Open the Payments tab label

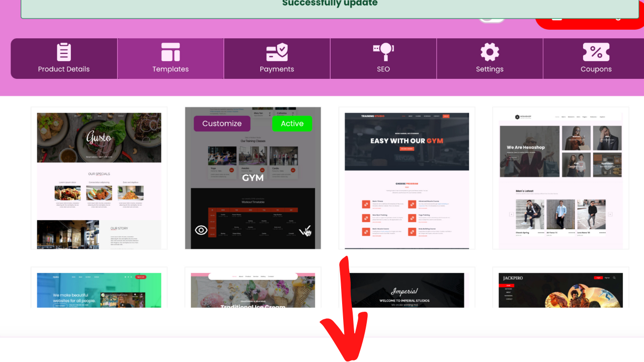pos(277,69)
